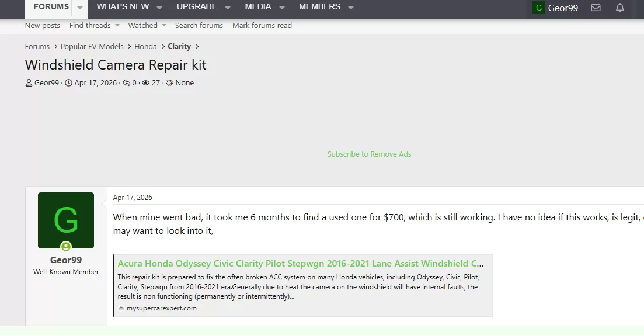Click the views eye icon

[146, 83]
